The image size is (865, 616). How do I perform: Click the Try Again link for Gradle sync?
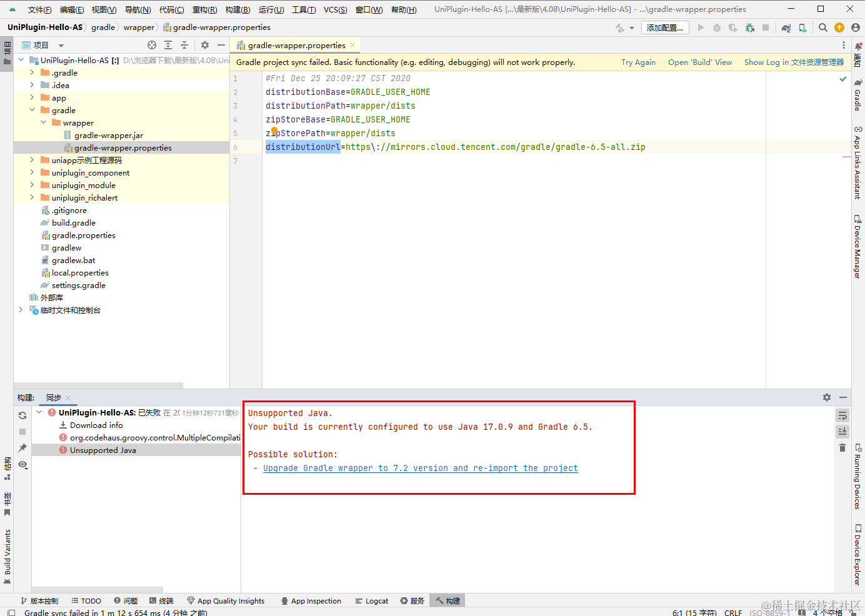pyautogui.click(x=638, y=62)
